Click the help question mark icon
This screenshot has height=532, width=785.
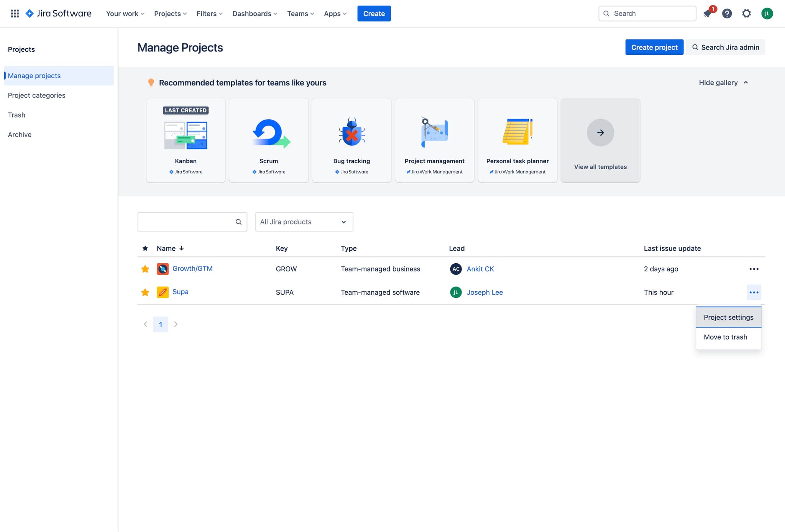coord(727,14)
